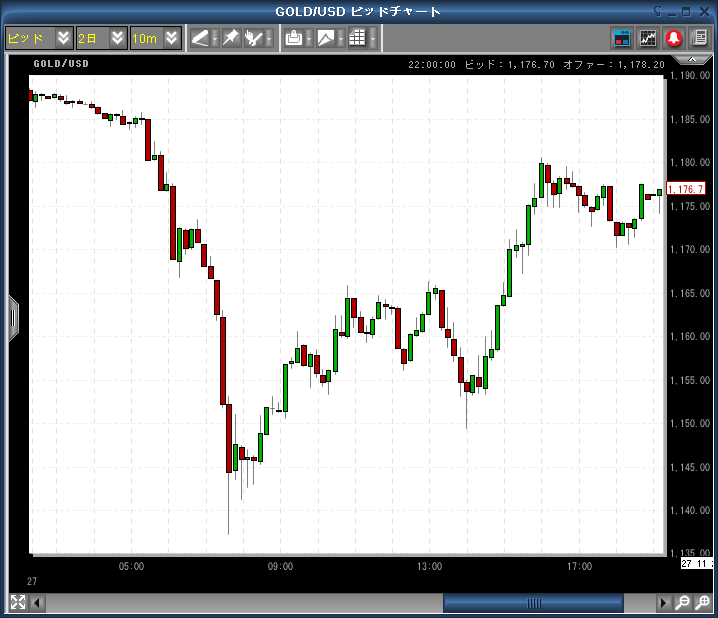Image resolution: width=718 pixels, height=618 pixels.
Task: Select the hand pointer tool
Action: click(x=254, y=38)
